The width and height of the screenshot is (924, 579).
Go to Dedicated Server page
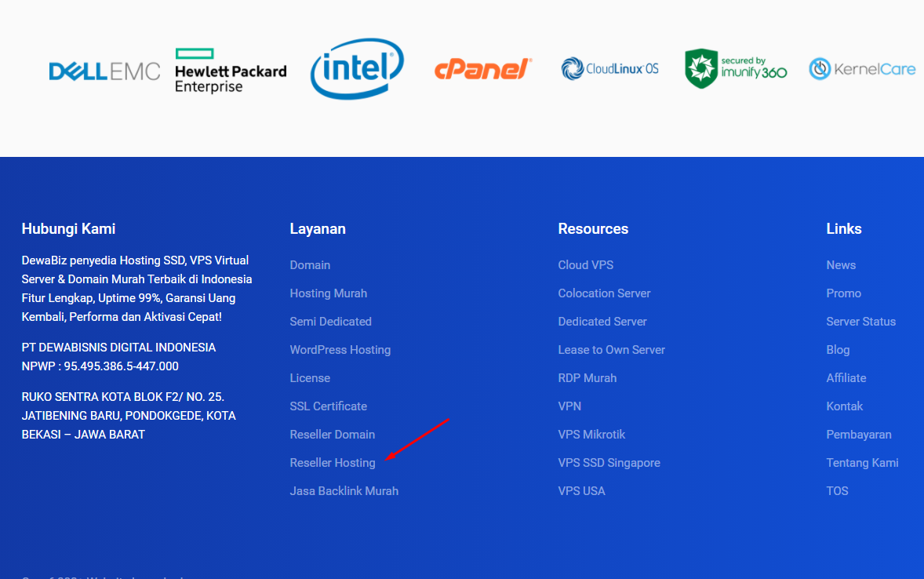tap(602, 322)
